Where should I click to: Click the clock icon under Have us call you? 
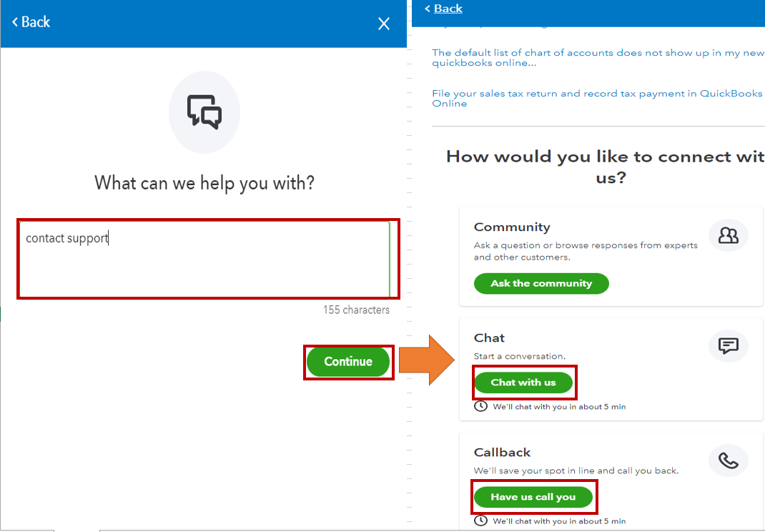click(x=480, y=521)
